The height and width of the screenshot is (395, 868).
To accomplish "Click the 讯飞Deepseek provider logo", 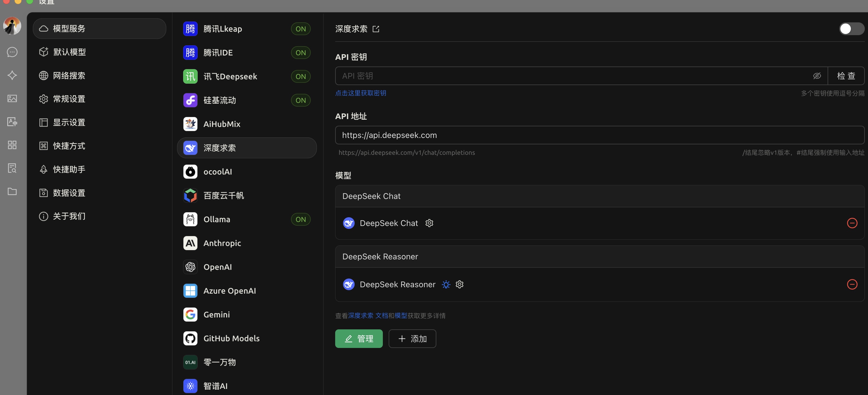I will tap(190, 76).
